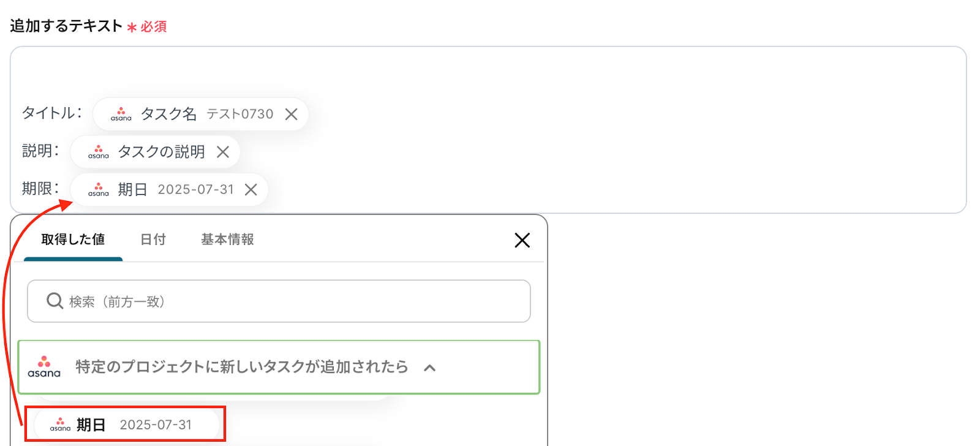
Task: Select the 期日 2025-07-31 chip in text field
Action: point(175,190)
